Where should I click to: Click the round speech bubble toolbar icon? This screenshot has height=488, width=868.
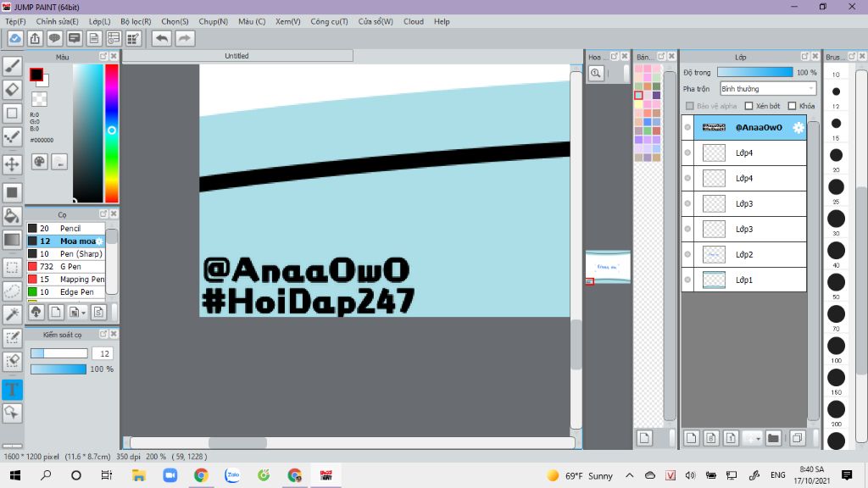coord(54,39)
